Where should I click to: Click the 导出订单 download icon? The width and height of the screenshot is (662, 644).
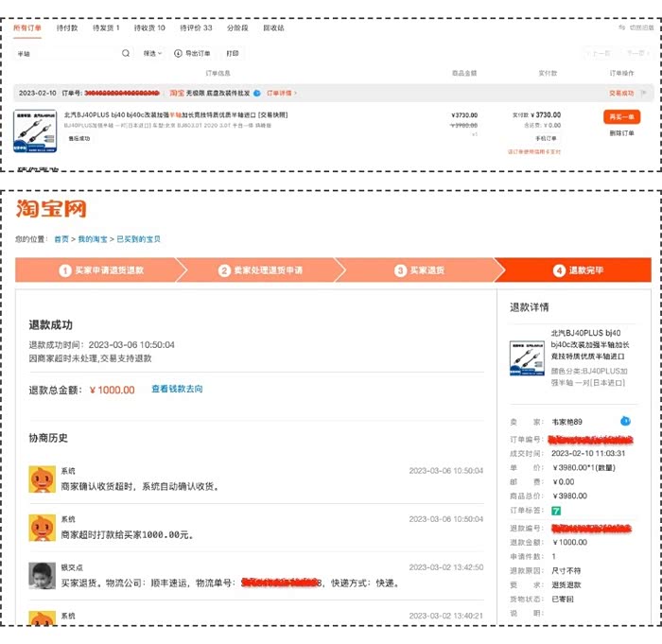[178, 53]
